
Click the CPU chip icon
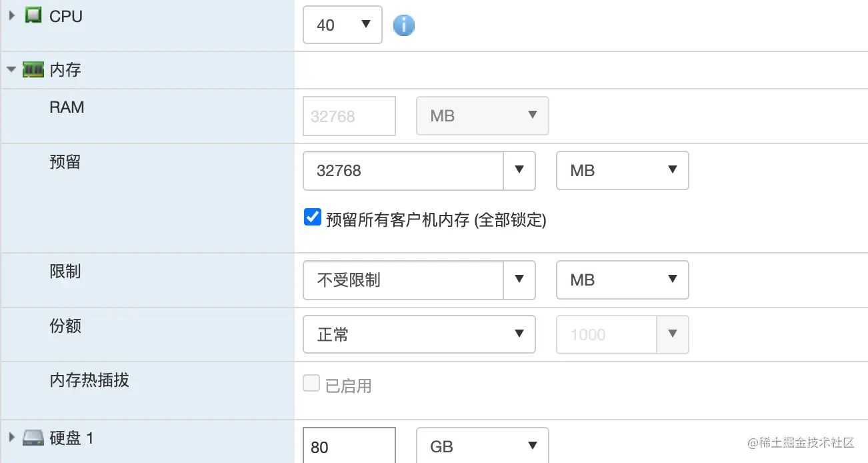33,15
